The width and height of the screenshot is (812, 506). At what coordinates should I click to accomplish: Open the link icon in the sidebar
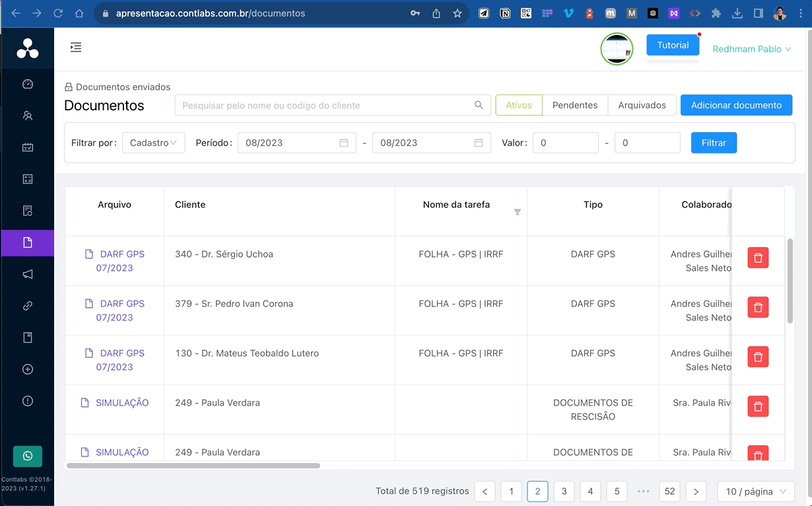pos(27,306)
